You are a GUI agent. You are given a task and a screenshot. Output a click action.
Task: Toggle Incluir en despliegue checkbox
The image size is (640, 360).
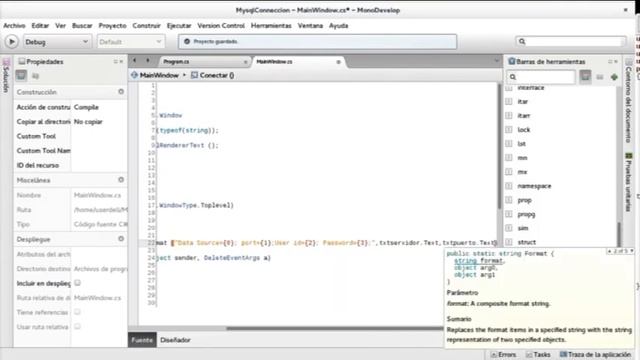78,282
